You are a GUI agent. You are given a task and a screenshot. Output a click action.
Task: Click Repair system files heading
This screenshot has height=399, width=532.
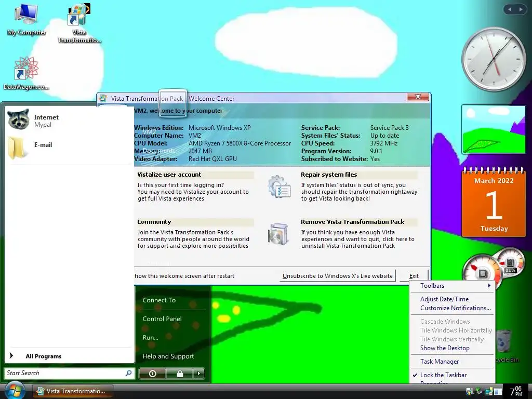[329, 175]
